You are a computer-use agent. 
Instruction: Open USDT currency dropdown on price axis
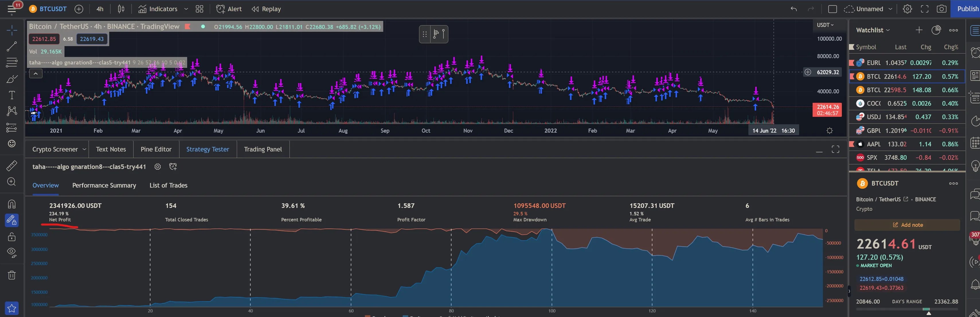pos(825,25)
